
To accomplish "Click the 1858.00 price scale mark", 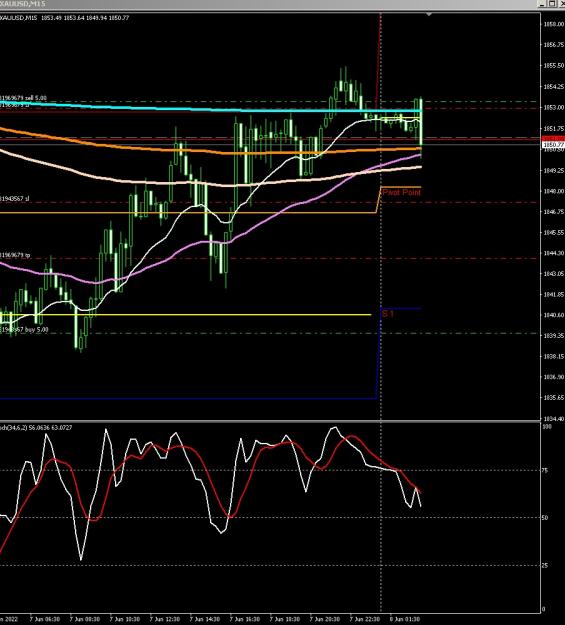I will 553,24.
